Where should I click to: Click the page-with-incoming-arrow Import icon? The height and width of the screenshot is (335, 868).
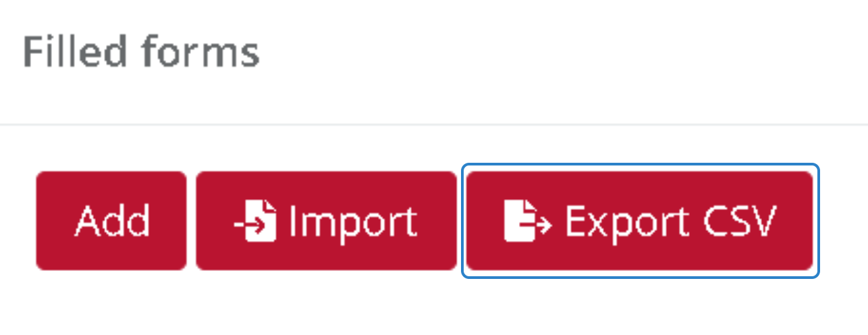click(x=255, y=221)
